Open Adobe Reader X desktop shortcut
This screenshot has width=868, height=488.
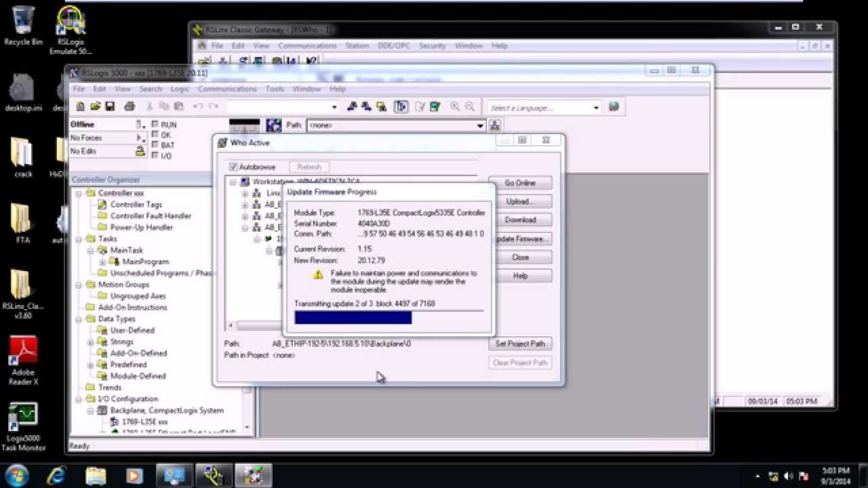point(23,361)
